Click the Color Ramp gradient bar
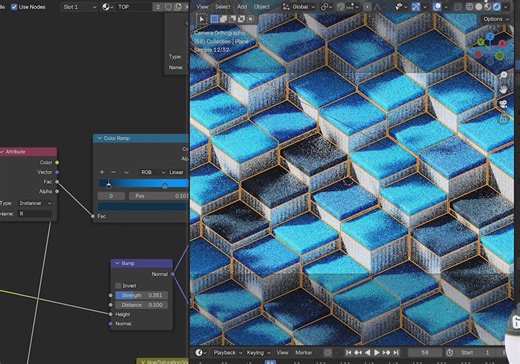The width and height of the screenshot is (520, 364). point(144,183)
